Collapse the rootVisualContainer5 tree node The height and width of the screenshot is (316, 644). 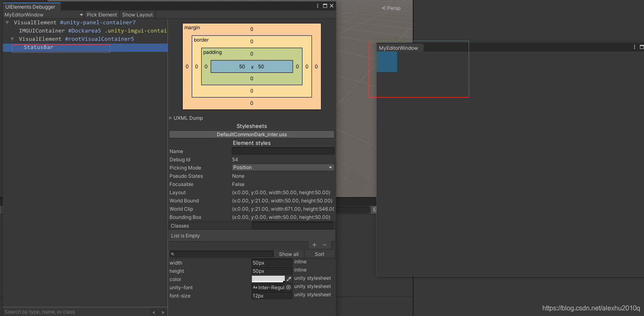point(12,39)
